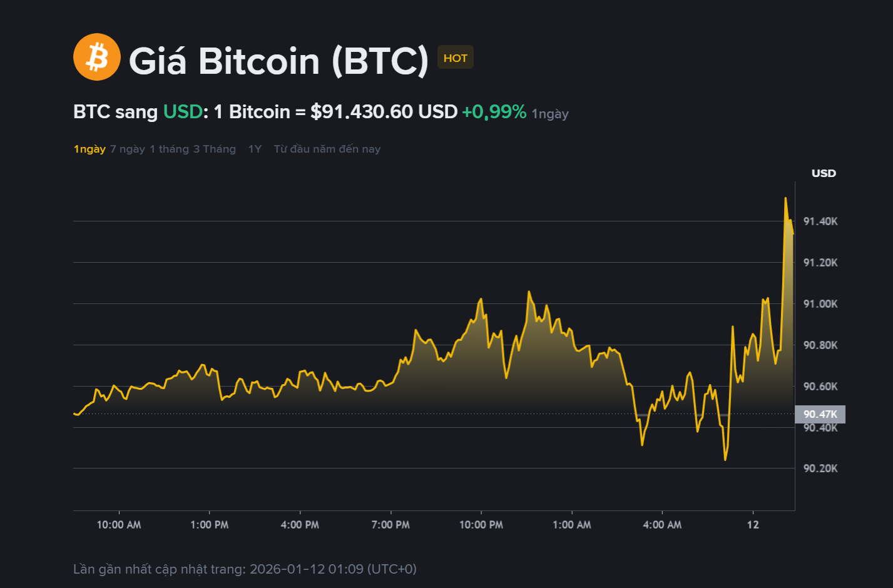Open the green USD currency link

point(183,112)
